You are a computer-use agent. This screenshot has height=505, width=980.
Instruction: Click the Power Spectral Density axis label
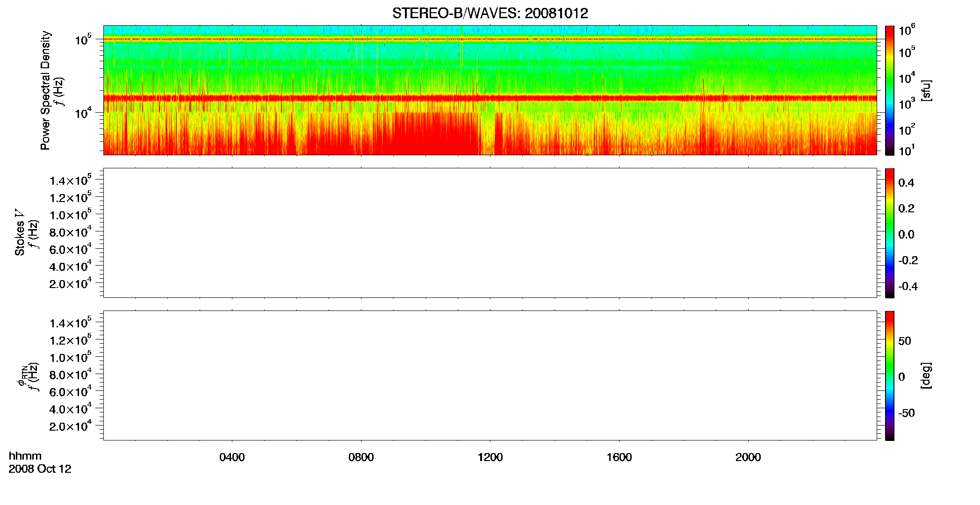(45, 90)
